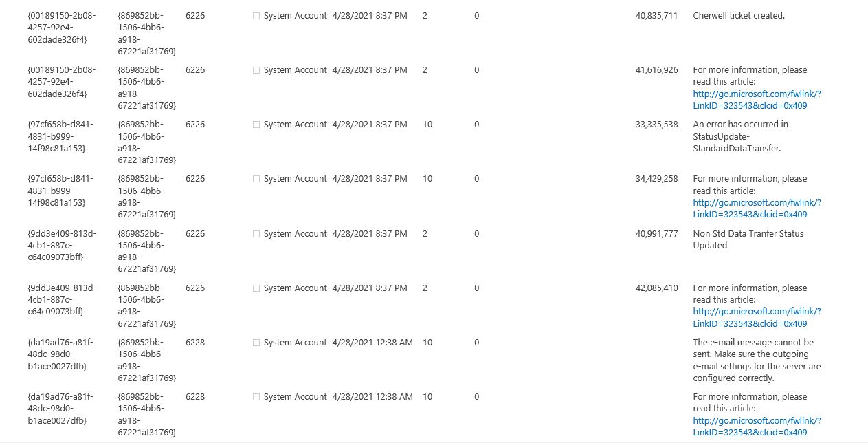Click the 'Non Std Data Tranfer Status Updated' text

748,239
